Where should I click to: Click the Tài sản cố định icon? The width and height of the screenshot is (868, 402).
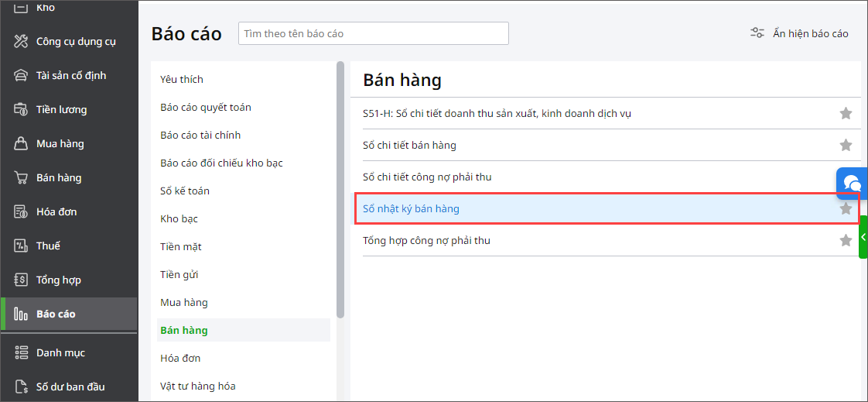point(22,75)
